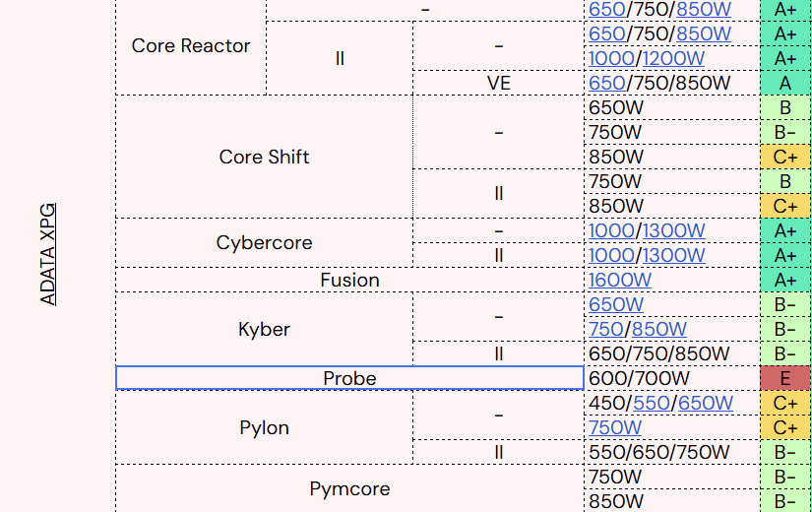Follow the 550 link in Pylon row
The width and height of the screenshot is (812, 512).
click(652, 403)
